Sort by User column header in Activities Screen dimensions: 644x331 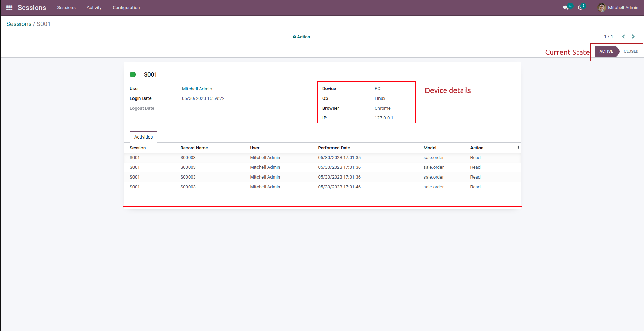255,148
